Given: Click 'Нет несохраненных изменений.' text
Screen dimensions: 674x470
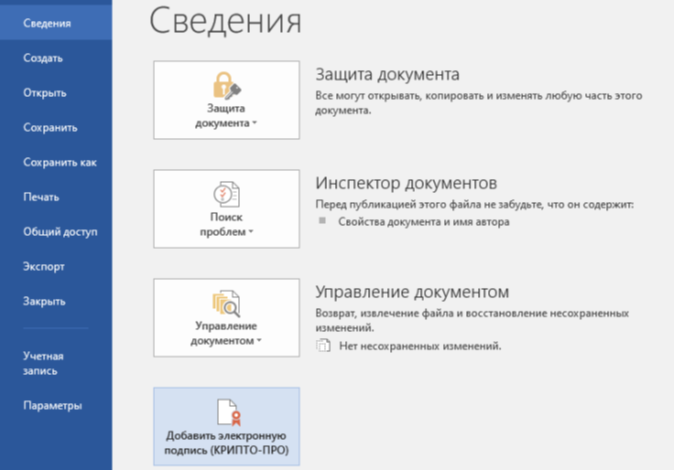Looking at the screenshot, I should (x=420, y=346).
